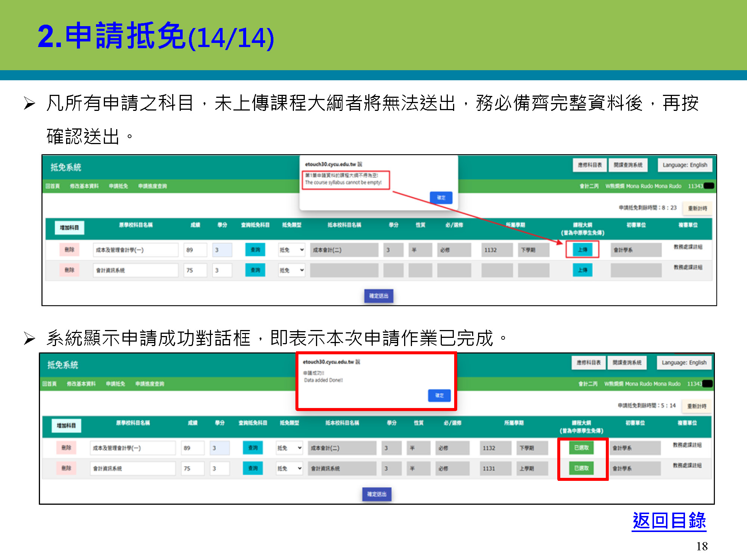The image size is (747, 560).
Task: Click score field 89 in upper screenshot
Action: [x=195, y=250]
